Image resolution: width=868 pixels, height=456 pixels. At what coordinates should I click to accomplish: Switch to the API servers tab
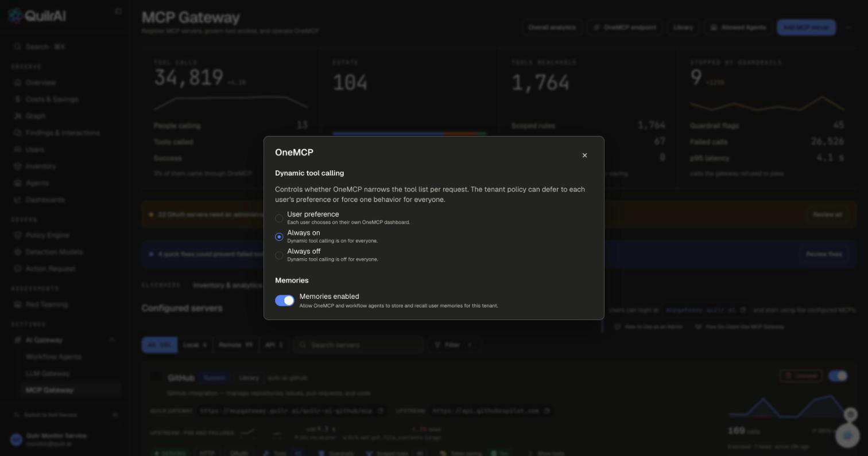[274, 345]
